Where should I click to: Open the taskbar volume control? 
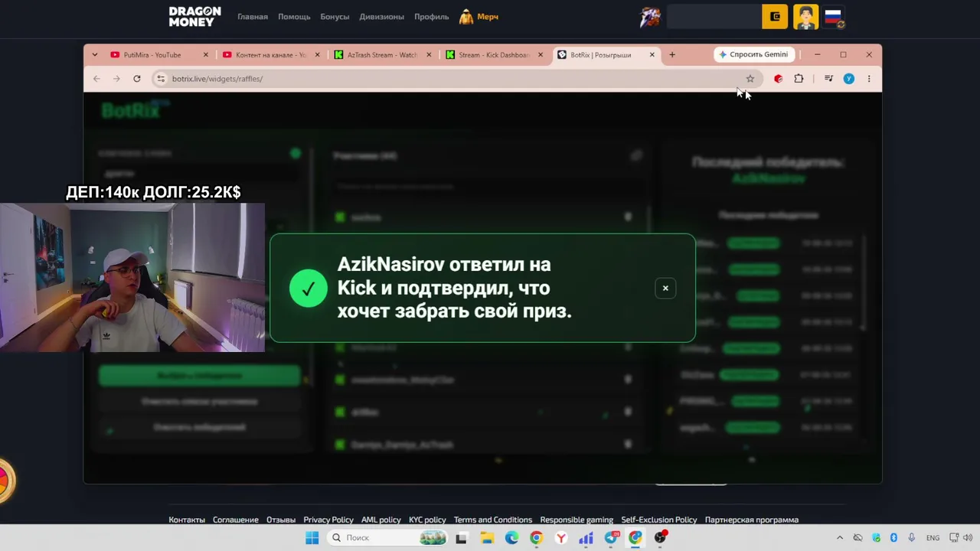(x=968, y=538)
